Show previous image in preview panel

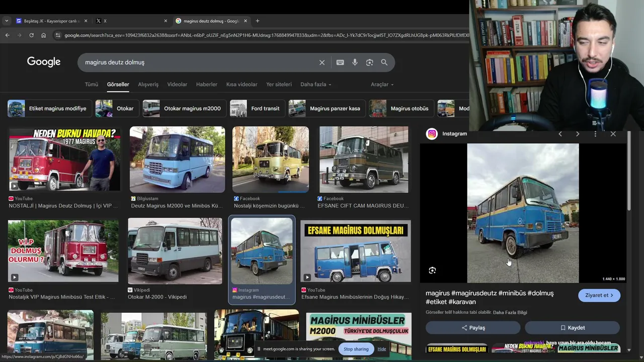pyautogui.click(x=560, y=134)
